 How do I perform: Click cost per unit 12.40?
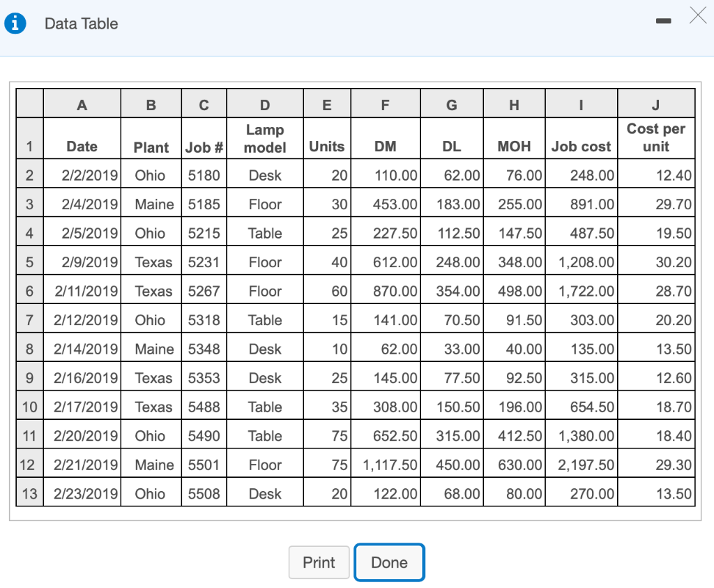click(656, 174)
